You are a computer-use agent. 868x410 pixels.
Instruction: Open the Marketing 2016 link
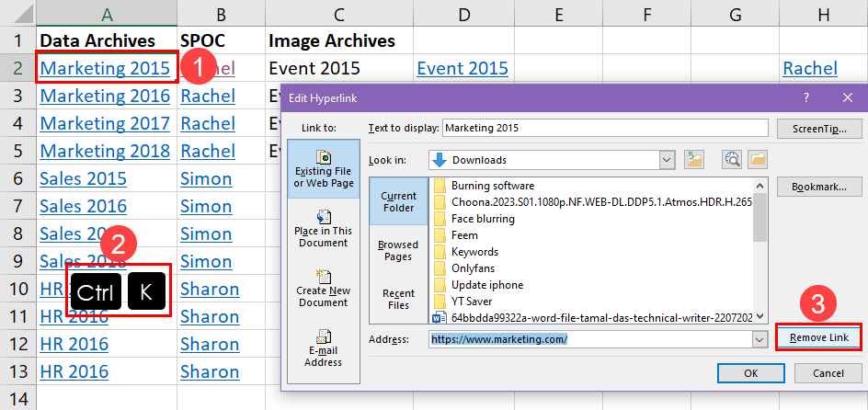(105, 96)
